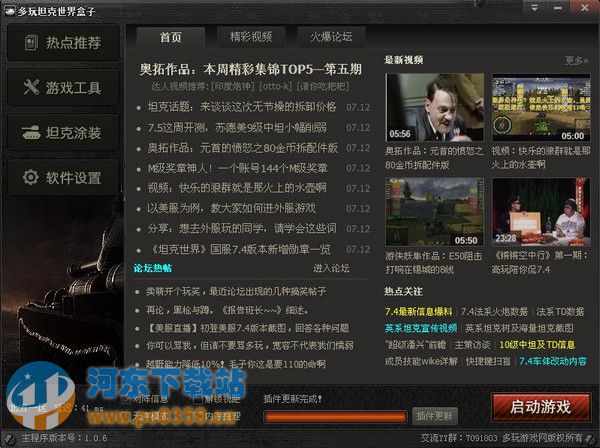Open the 进入论坛 link

click(x=331, y=268)
